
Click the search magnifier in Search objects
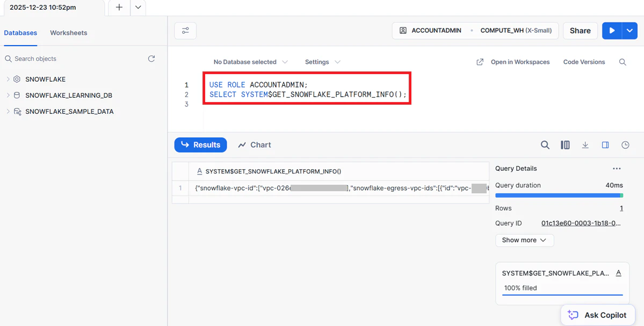[8, 59]
